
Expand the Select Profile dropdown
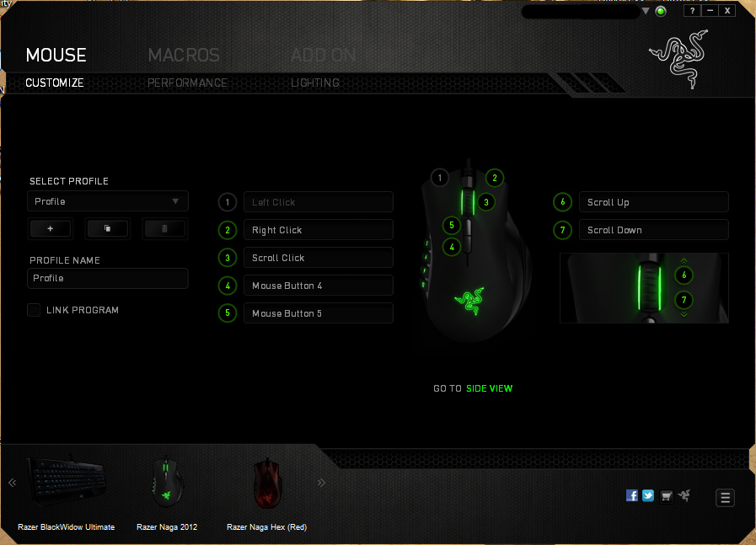107,201
